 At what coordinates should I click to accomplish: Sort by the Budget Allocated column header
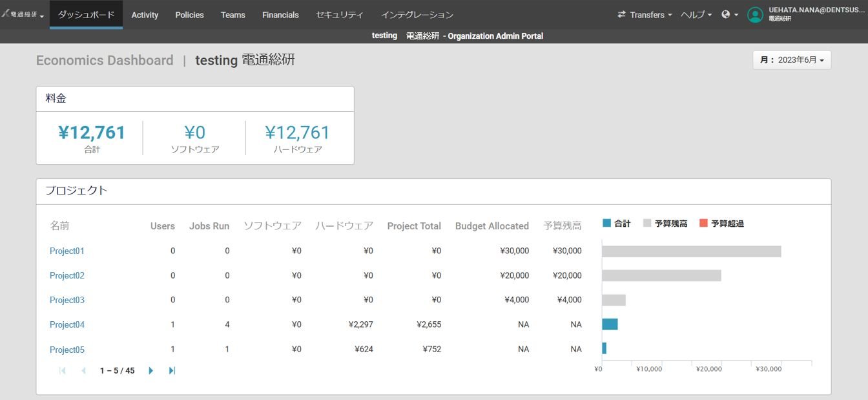pyautogui.click(x=491, y=226)
